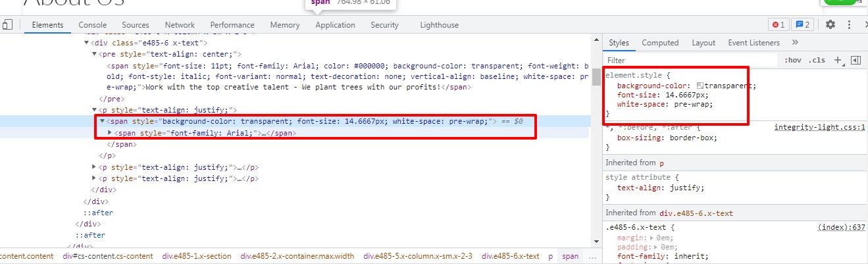Collapse the pre text-align center node

pyautogui.click(x=94, y=54)
